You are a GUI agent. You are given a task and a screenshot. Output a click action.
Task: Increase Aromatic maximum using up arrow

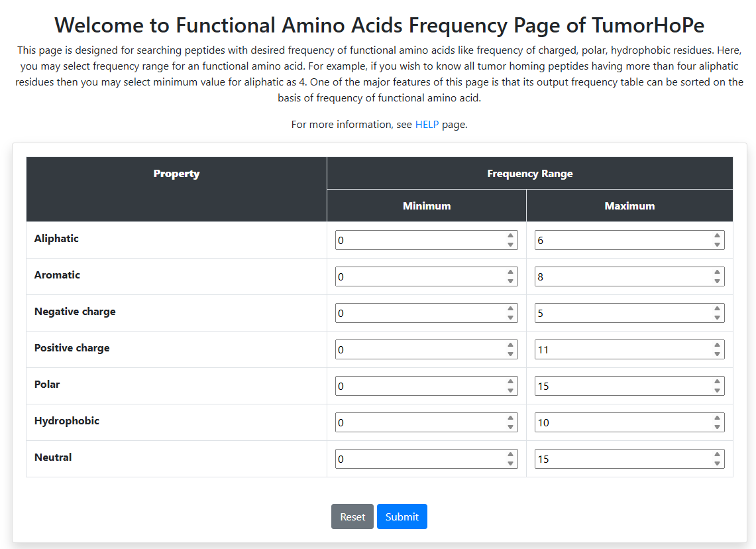717,273
